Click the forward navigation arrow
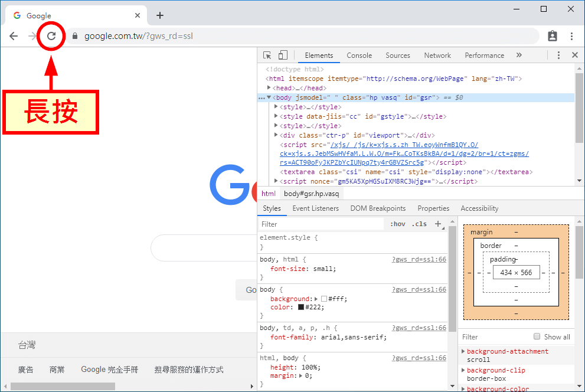Screen dimensions: 585x392 pos(32,36)
